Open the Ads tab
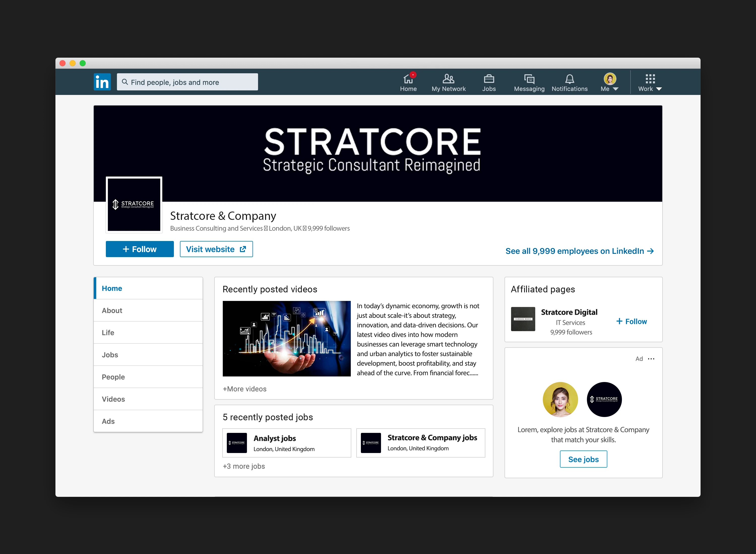Image resolution: width=756 pixels, height=554 pixels. 148,421
